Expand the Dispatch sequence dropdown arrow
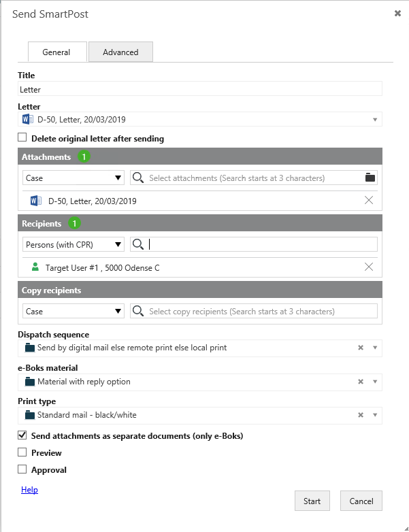This screenshot has width=409, height=532. 375,348
